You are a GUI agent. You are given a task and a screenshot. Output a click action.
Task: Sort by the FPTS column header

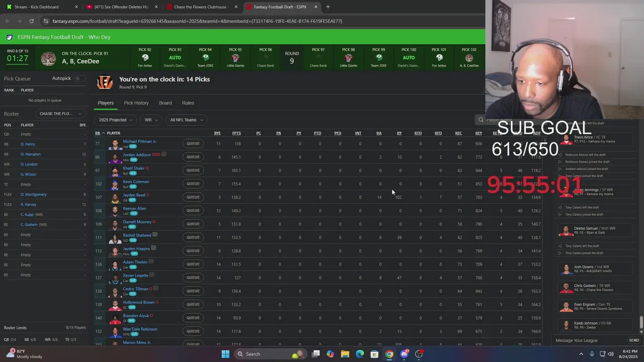(x=236, y=133)
